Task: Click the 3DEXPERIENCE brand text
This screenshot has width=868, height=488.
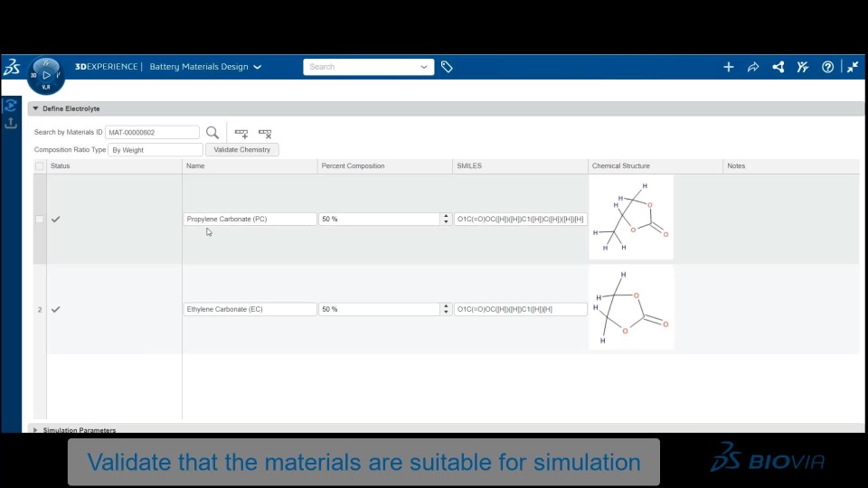Action: 107,67
